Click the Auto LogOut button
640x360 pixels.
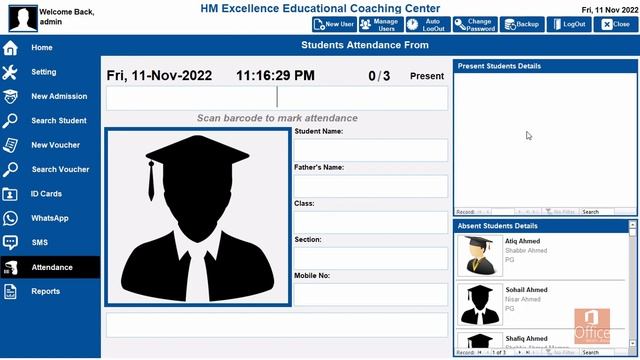tap(428, 24)
